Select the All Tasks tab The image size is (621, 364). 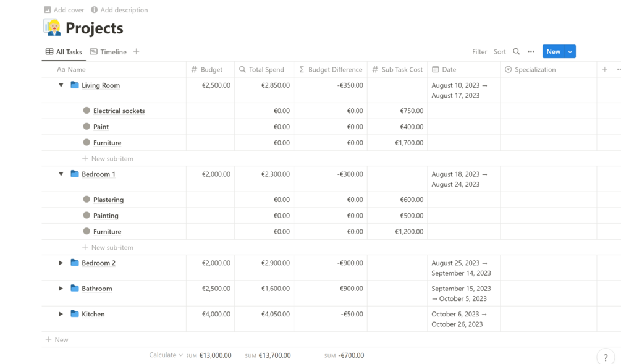point(64,52)
